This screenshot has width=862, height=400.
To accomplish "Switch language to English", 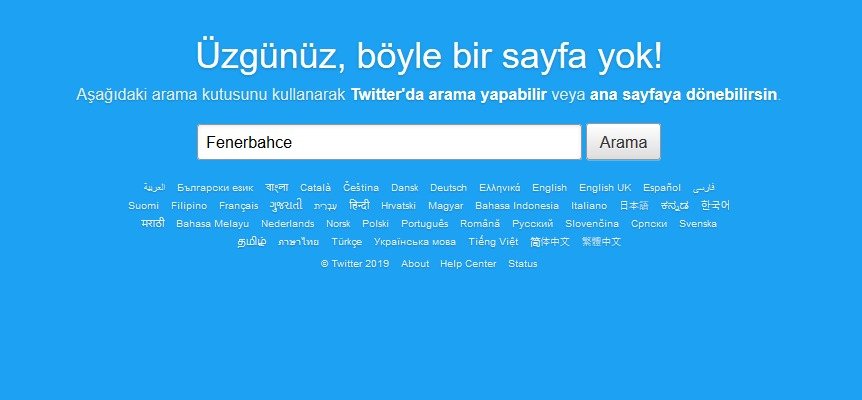I will pyautogui.click(x=549, y=188).
